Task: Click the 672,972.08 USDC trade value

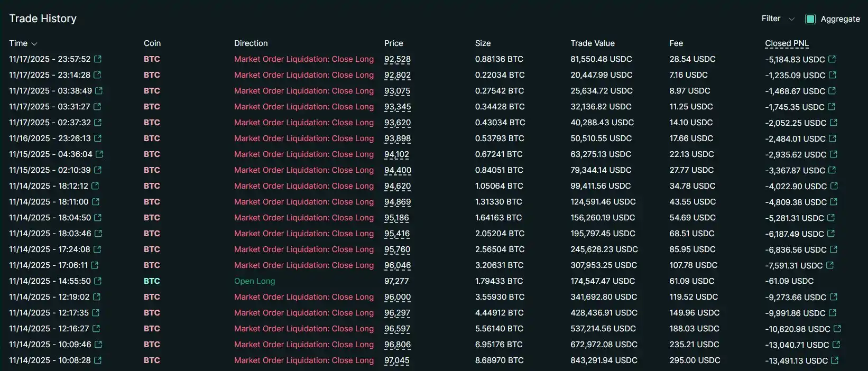Action: (x=604, y=345)
